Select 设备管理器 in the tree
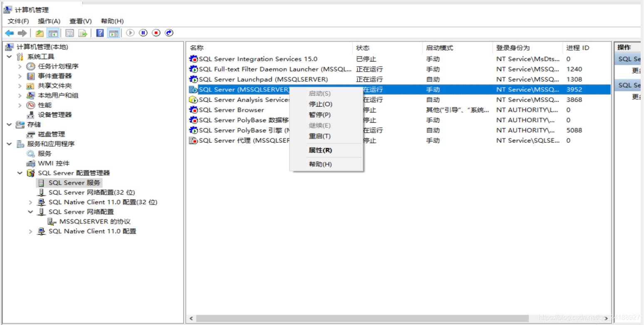644x325 pixels. (x=54, y=115)
